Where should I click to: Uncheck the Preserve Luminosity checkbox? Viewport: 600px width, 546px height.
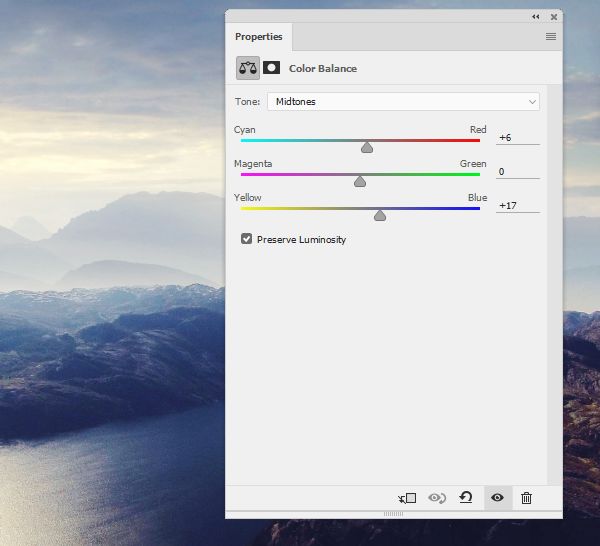point(246,239)
